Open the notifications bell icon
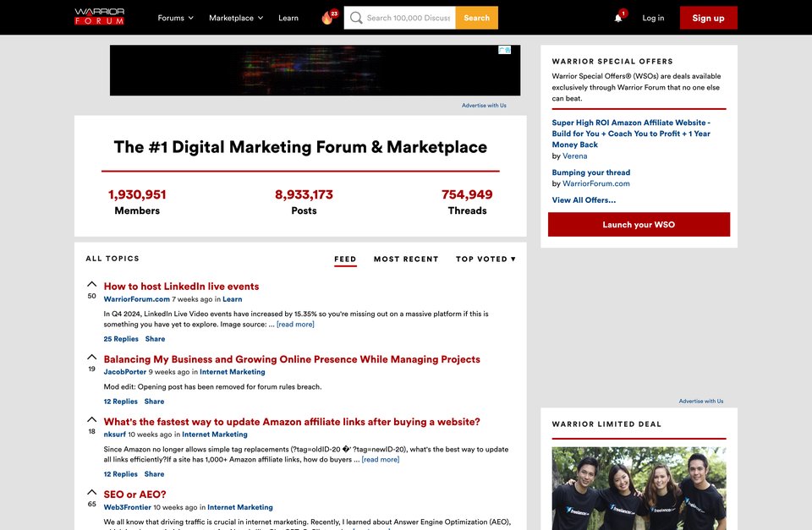The image size is (812, 530). point(619,17)
